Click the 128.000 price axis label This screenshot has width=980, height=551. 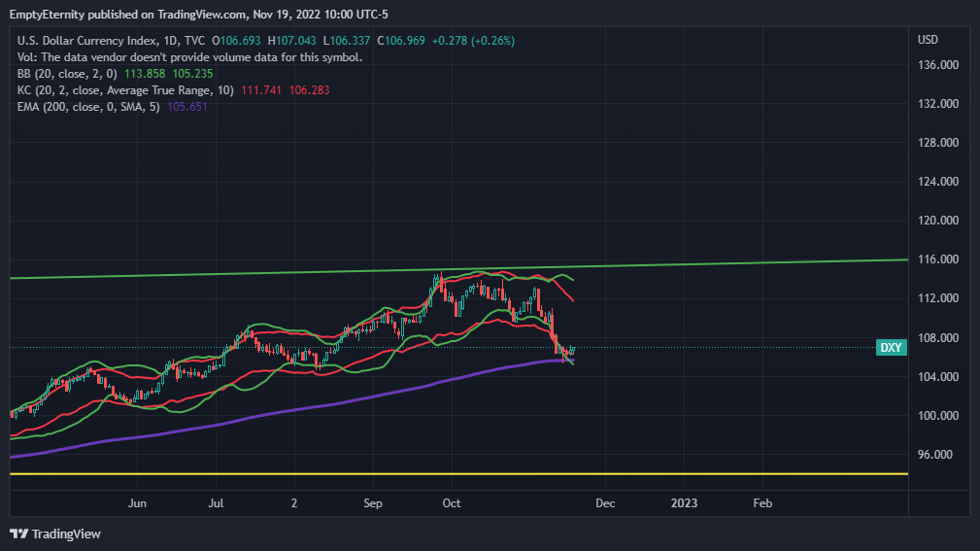[937, 143]
